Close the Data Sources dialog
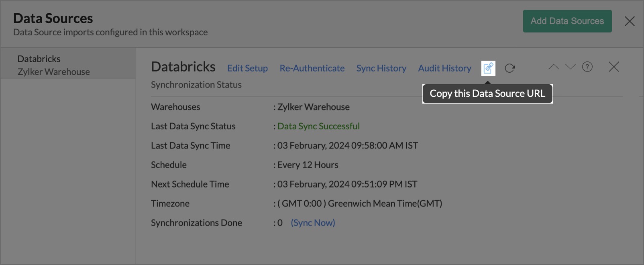Viewport: 644px width, 265px height. click(630, 21)
